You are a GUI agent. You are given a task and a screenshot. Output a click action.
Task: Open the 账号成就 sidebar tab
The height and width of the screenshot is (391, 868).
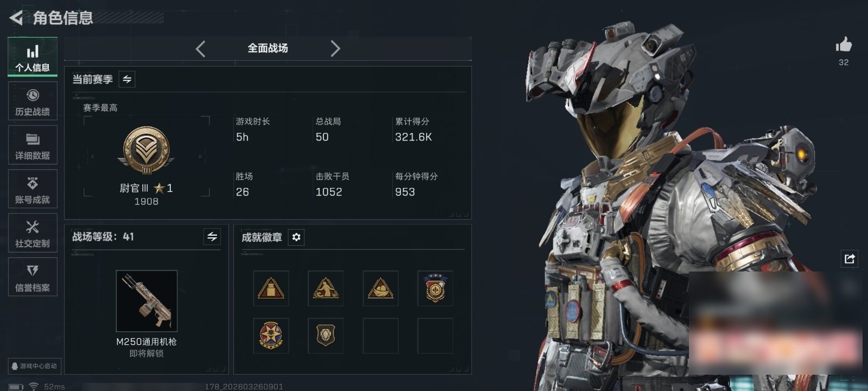(33, 189)
